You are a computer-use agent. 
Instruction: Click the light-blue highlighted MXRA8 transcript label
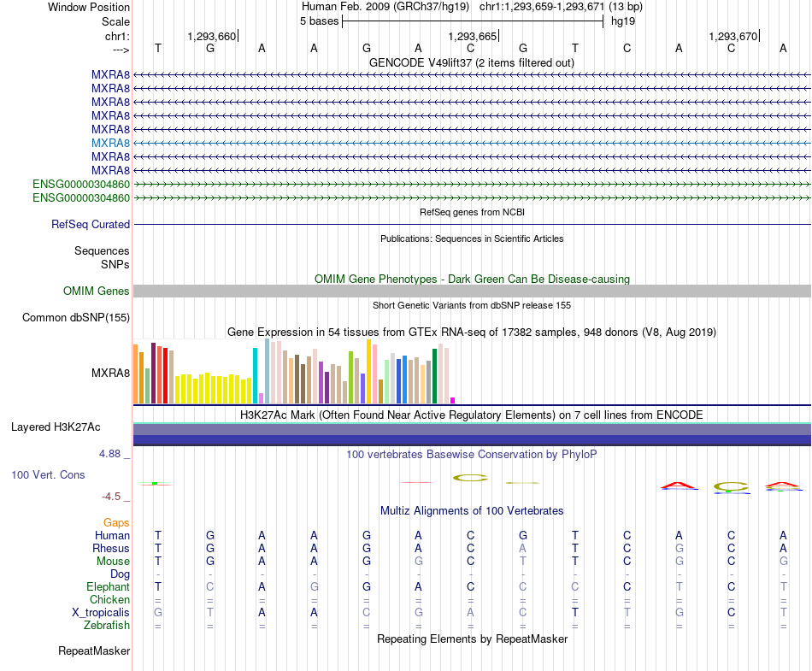click(110, 143)
